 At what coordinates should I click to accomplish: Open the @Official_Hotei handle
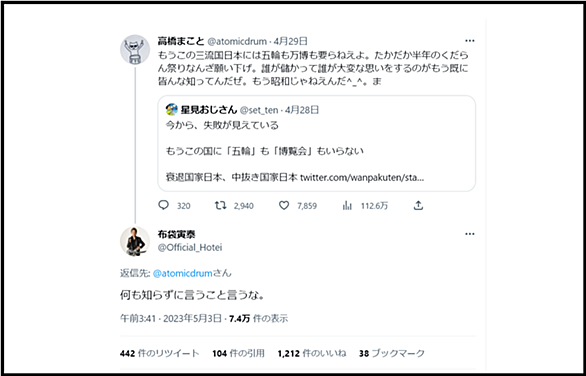coord(190,247)
